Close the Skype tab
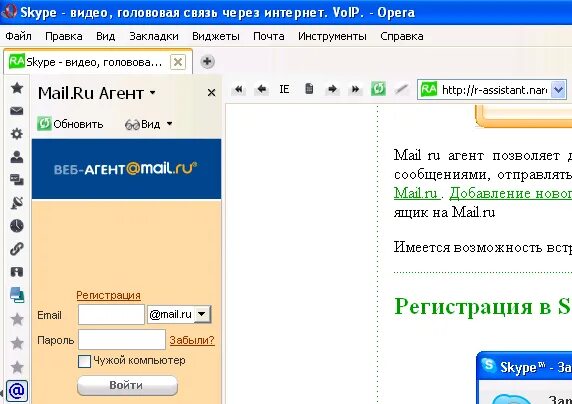Viewport: 572px width, 404px height. 178,62
